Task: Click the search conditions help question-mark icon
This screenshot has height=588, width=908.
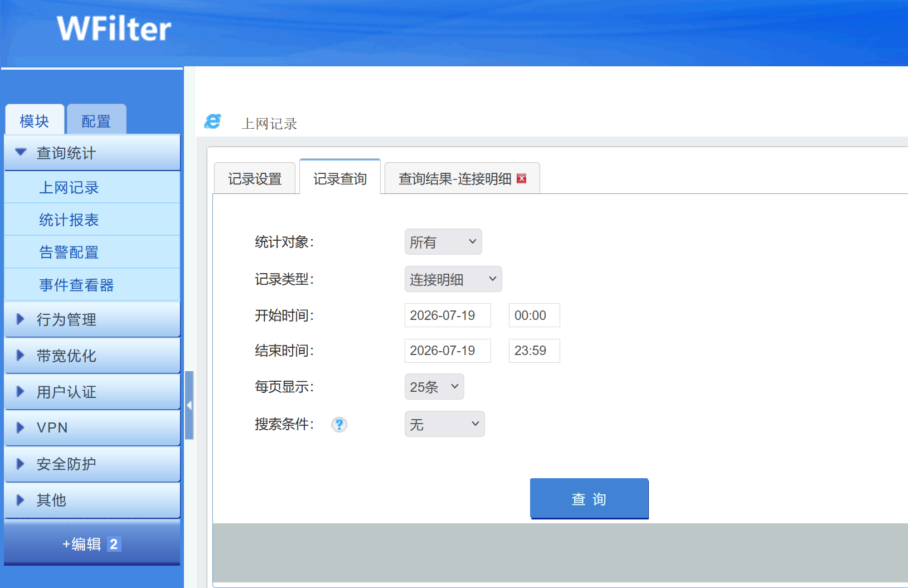Action: [x=339, y=425]
